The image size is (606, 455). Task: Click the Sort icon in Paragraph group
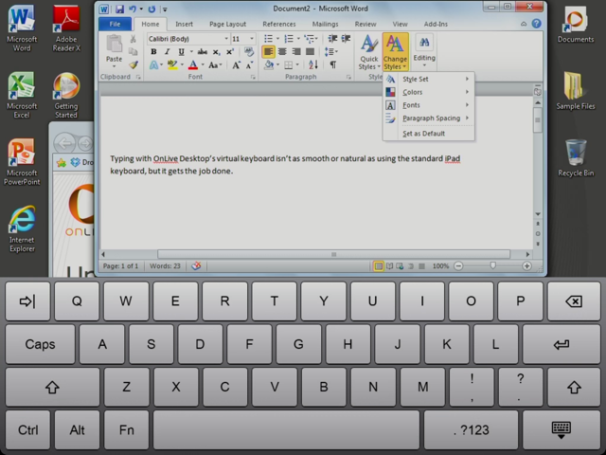[x=313, y=65]
